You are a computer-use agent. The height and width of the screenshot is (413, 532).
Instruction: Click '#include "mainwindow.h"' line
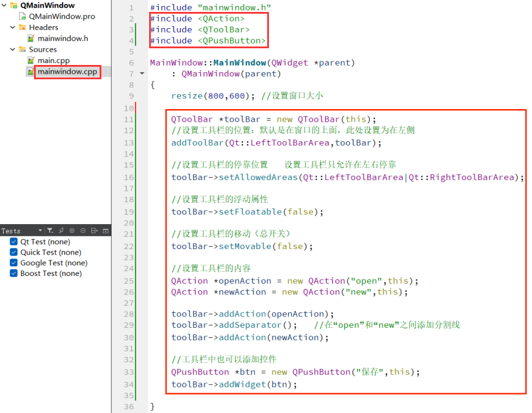click(x=211, y=7)
